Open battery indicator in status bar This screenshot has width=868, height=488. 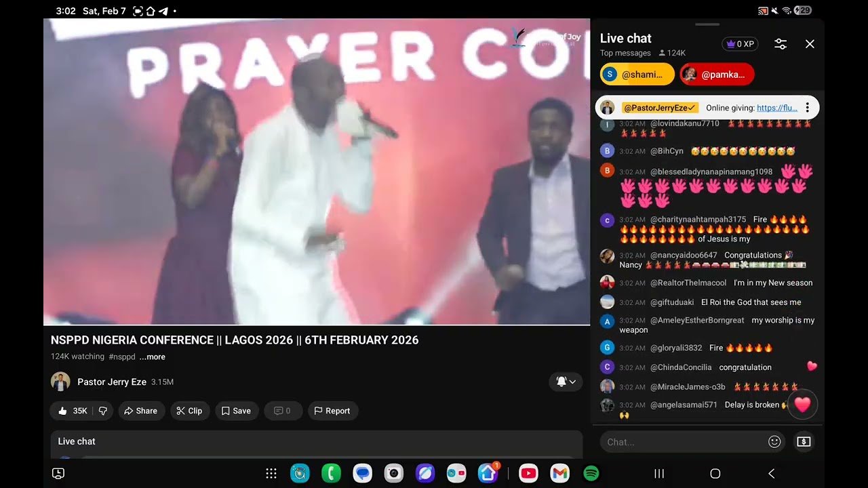804,10
